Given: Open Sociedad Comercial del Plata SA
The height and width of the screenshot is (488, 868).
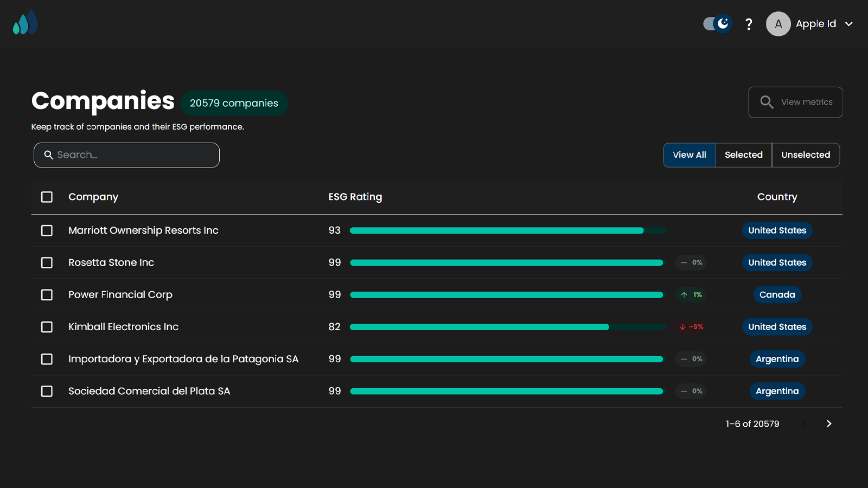Looking at the screenshot, I should [x=149, y=391].
